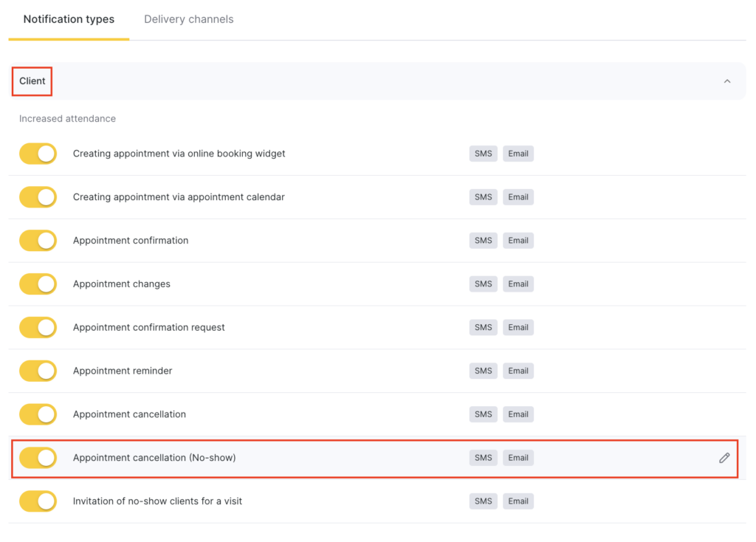Collapse the Client section with chevron

pos(726,81)
